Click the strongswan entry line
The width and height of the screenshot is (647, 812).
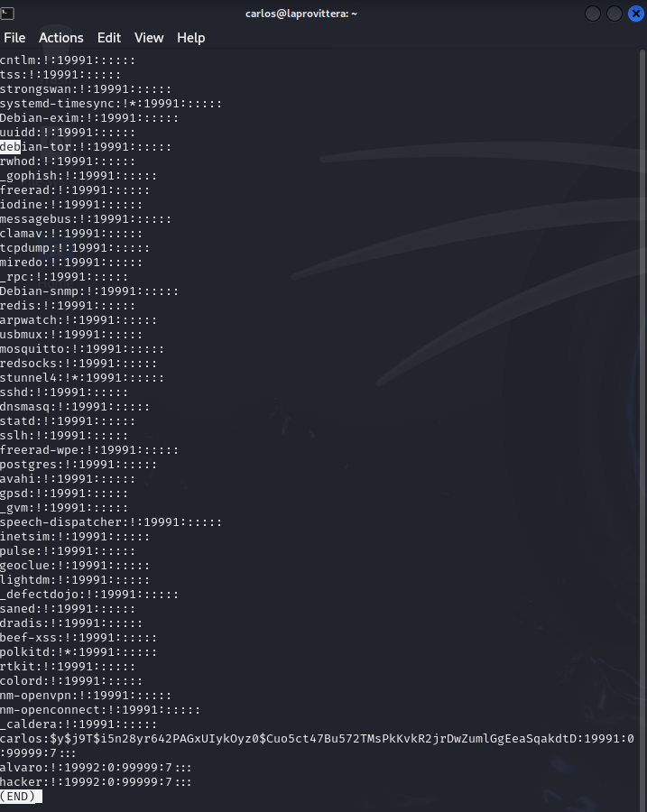point(86,89)
